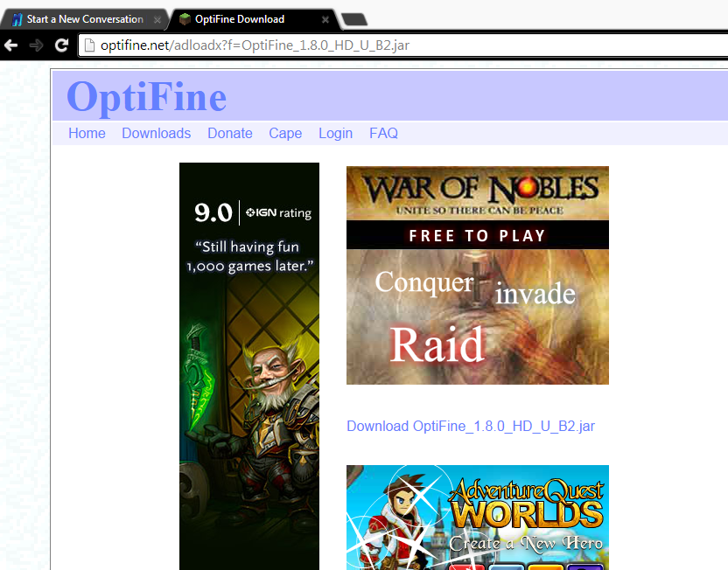Click the page icon in address bar
Image resolution: width=728 pixels, height=570 pixels.
[x=89, y=45]
